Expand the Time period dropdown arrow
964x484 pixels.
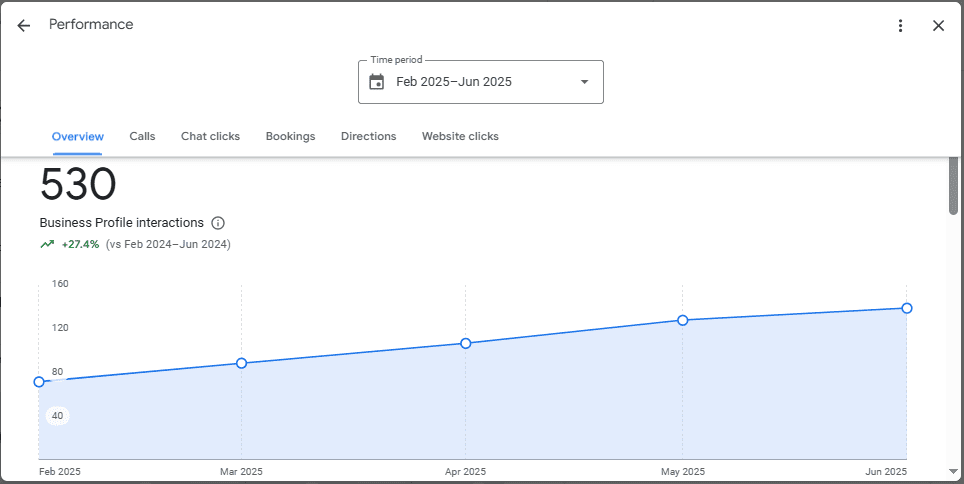[584, 82]
